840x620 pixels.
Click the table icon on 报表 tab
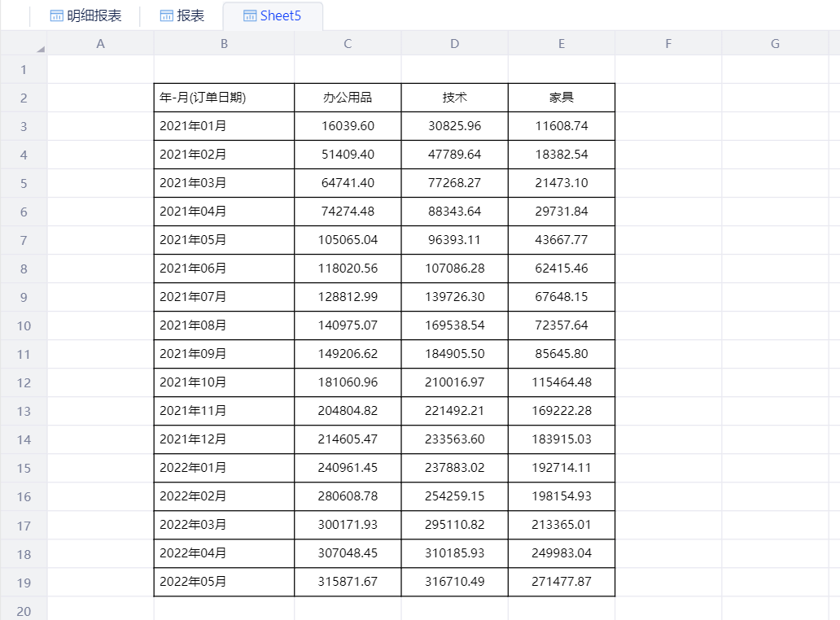click(167, 15)
